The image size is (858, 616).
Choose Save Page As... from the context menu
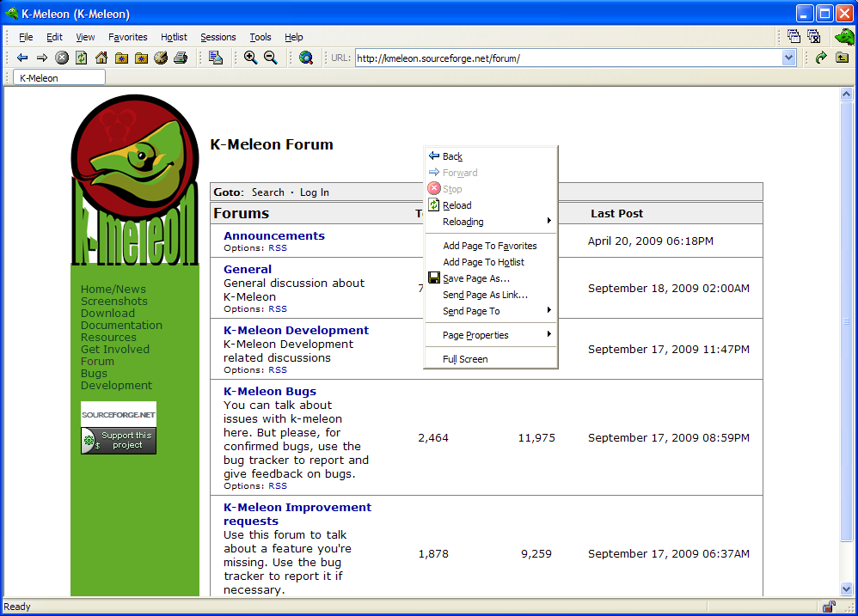click(475, 278)
